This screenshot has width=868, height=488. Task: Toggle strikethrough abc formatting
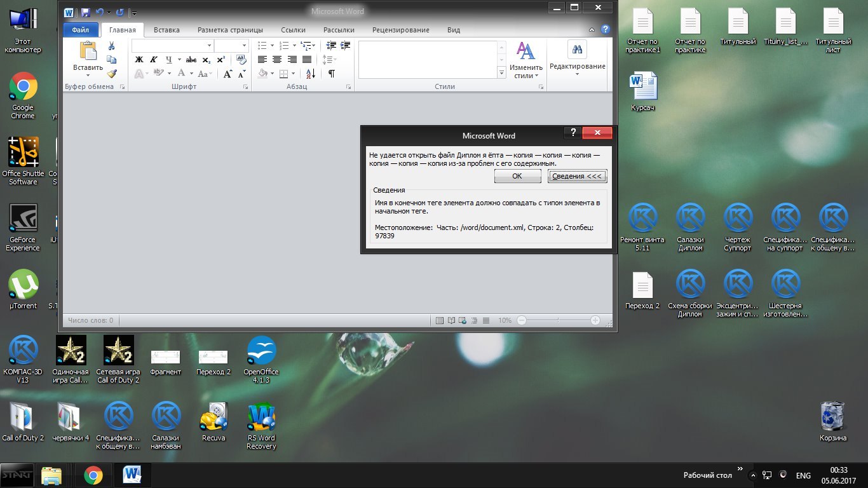pyautogui.click(x=191, y=60)
